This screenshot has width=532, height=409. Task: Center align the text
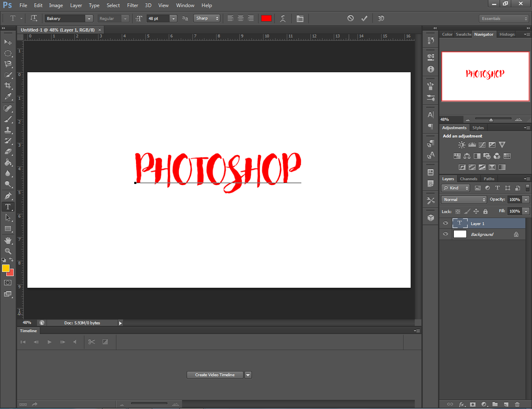(241, 18)
